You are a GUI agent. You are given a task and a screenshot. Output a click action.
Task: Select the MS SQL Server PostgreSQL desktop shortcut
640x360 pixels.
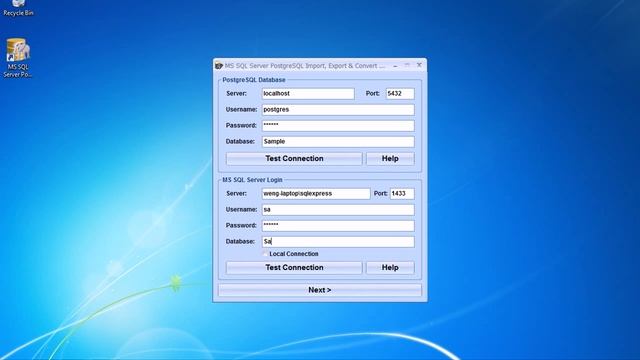18,58
